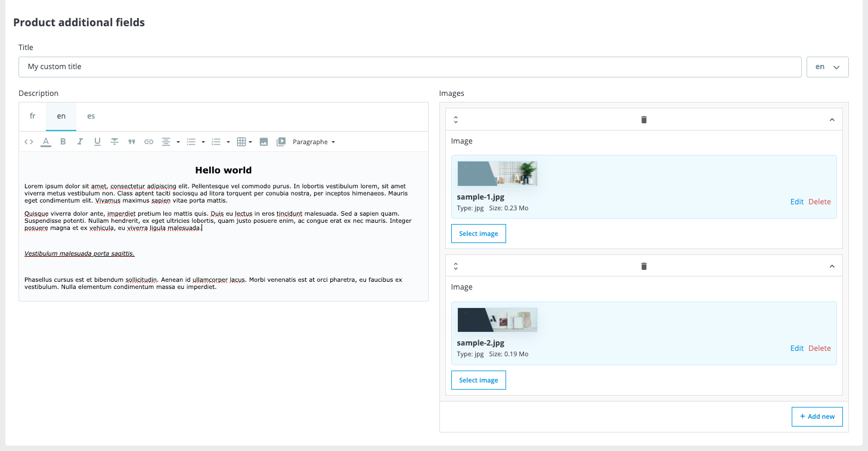Collapse the second image block
Screen dimensions: 868x451
coord(832,266)
